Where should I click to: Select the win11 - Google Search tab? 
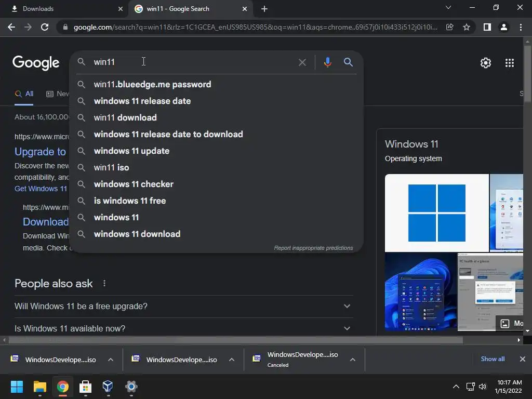coord(190,9)
